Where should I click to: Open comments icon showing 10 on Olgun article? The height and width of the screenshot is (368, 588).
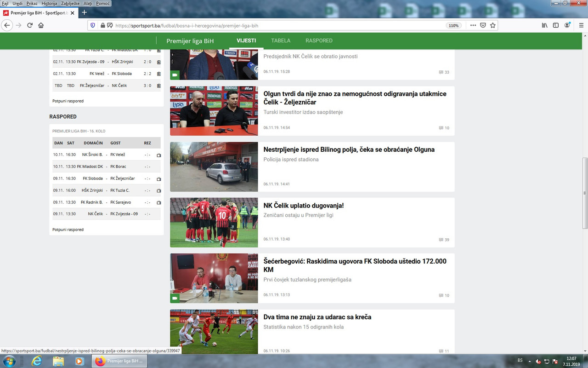pyautogui.click(x=441, y=128)
